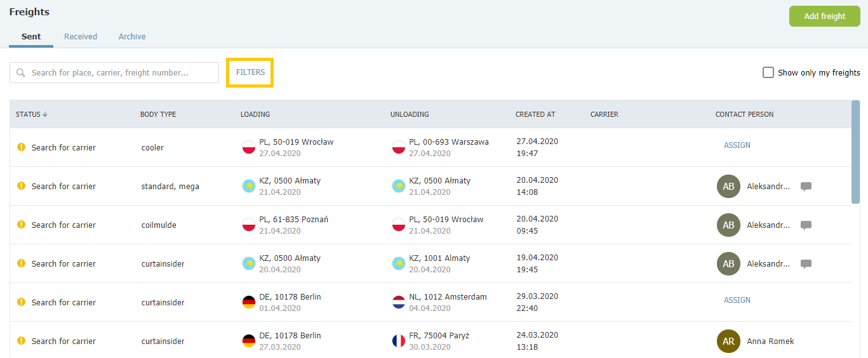Click the CONTACT PERSON column header

click(x=745, y=114)
